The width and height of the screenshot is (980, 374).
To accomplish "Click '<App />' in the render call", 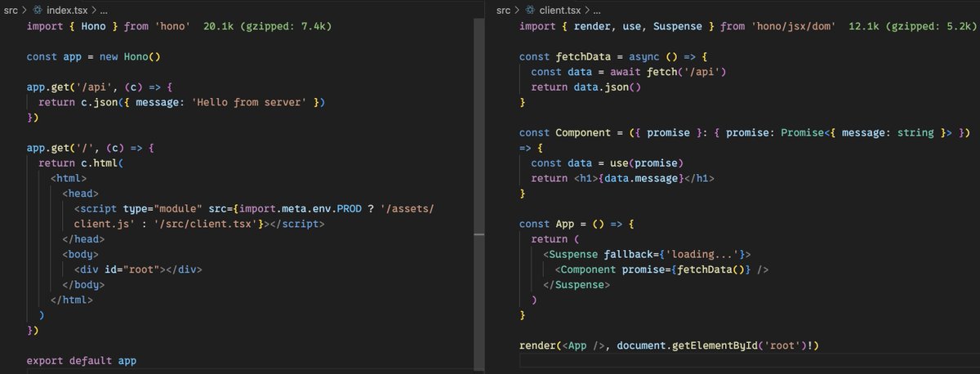I will click(x=584, y=345).
